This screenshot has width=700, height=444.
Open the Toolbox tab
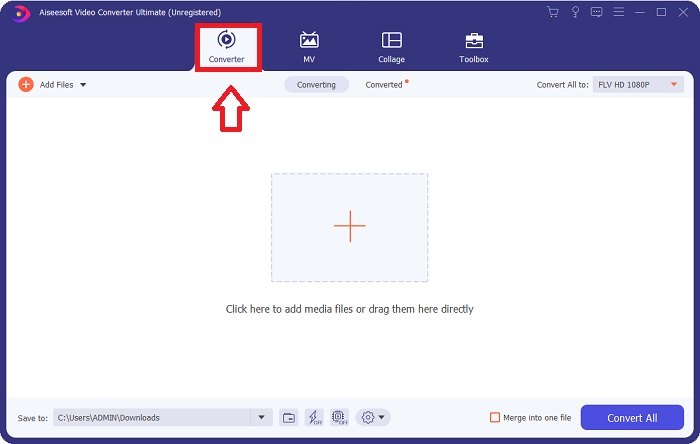(474, 47)
